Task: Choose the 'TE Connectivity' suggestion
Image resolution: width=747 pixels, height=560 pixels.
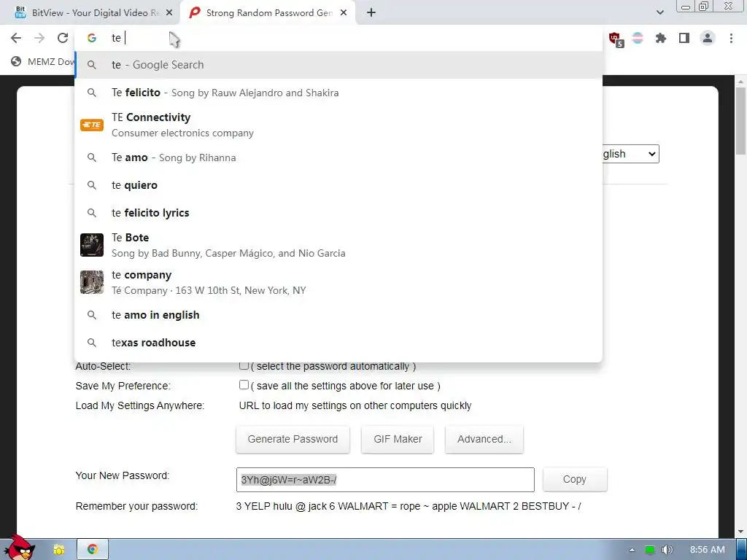Action: (x=338, y=125)
